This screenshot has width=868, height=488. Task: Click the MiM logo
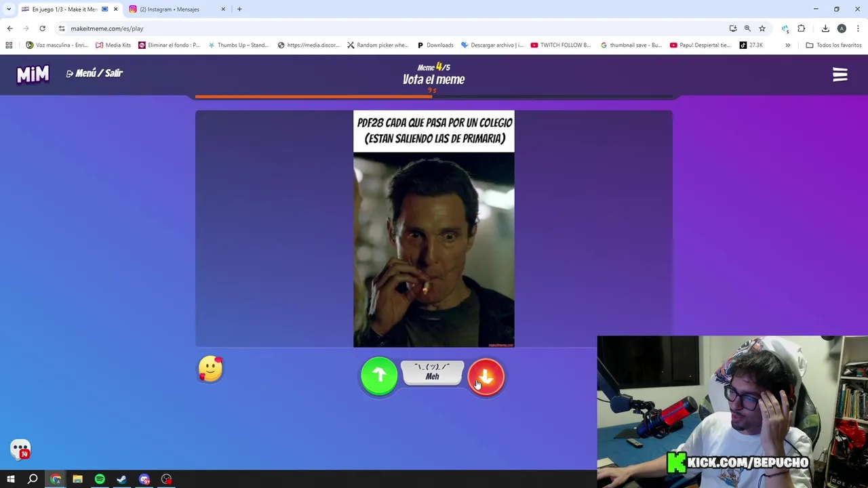coord(33,74)
